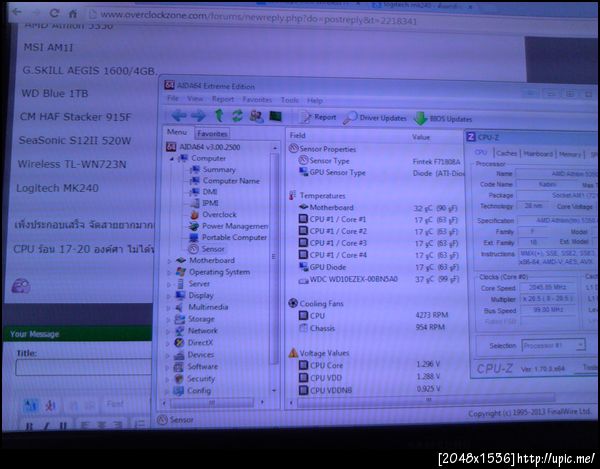This screenshot has width=600, height=469.
Task: Select the CPU Core voltage row
Action: coord(369,365)
